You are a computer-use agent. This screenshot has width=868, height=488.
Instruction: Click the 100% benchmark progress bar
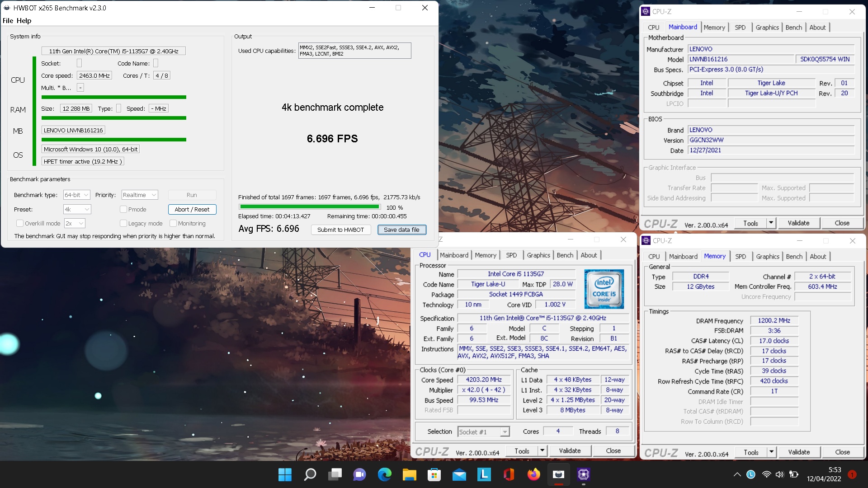click(310, 207)
